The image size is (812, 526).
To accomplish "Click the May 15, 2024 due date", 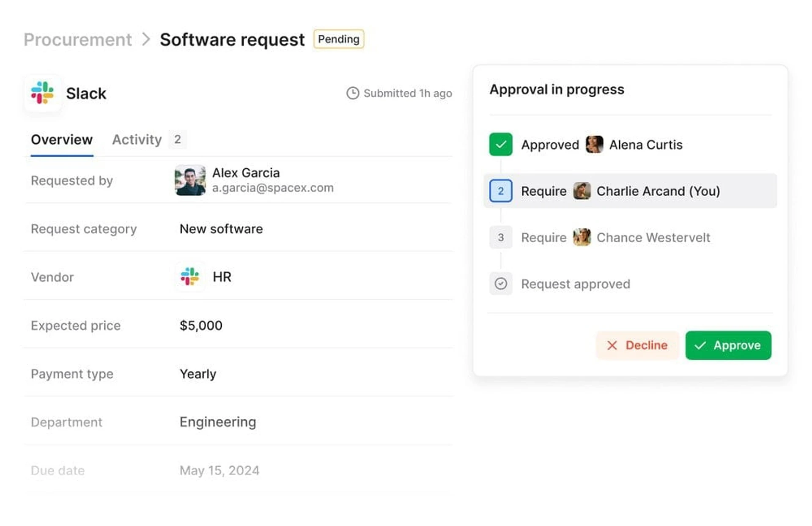I will pyautogui.click(x=219, y=471).
